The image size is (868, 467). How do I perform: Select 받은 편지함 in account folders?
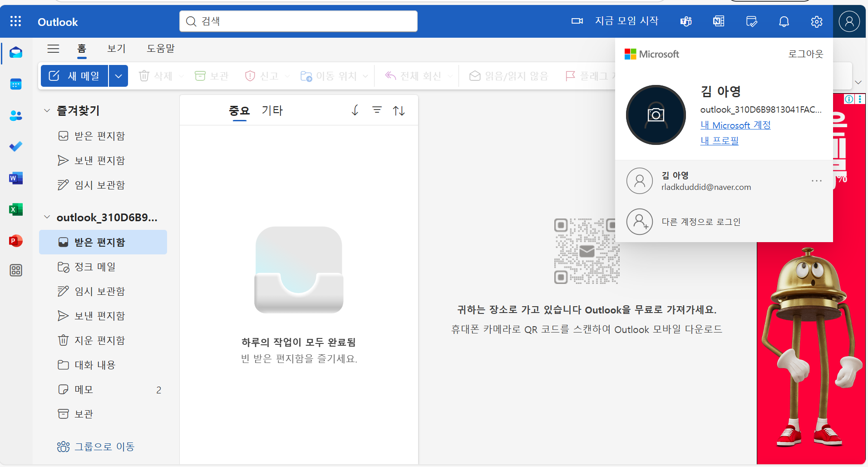103,242
